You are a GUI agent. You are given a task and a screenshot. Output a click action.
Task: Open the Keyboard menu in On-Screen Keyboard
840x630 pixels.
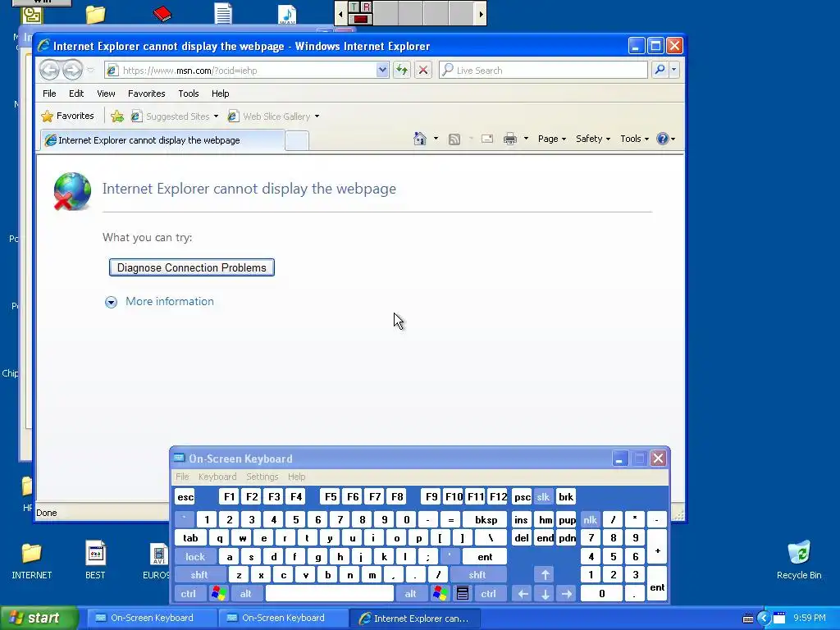click(217, 477)
